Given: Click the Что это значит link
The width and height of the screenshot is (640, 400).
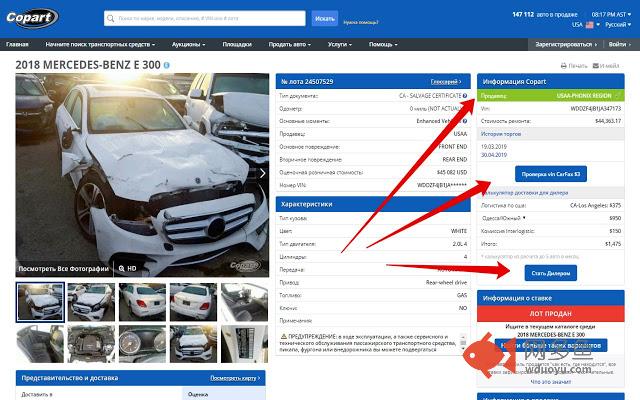Looking at the screenshot, I should [551, 382].
